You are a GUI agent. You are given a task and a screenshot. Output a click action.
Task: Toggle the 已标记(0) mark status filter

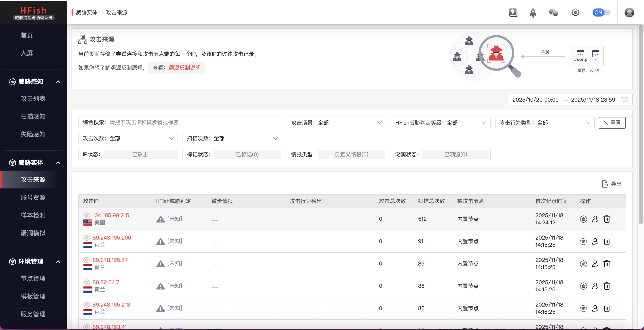(247, 155)
